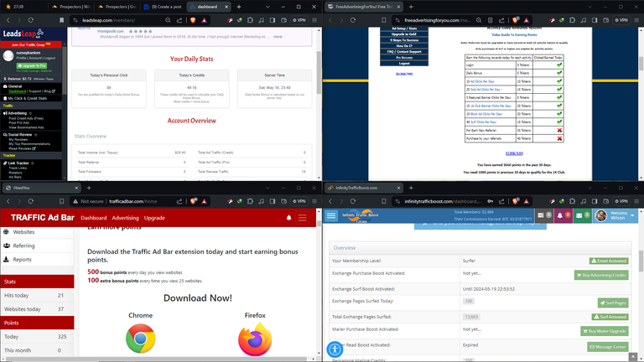Click the scroll-to-top arrow in Infinity Traffic Boost
Screen dimensions: 644x362
click(x=633, y=357)
